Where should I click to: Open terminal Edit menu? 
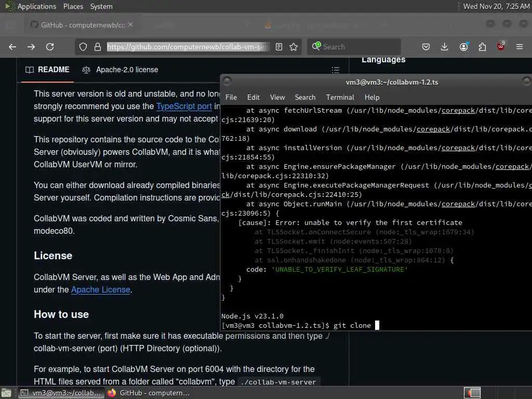(x=253, y=97)
